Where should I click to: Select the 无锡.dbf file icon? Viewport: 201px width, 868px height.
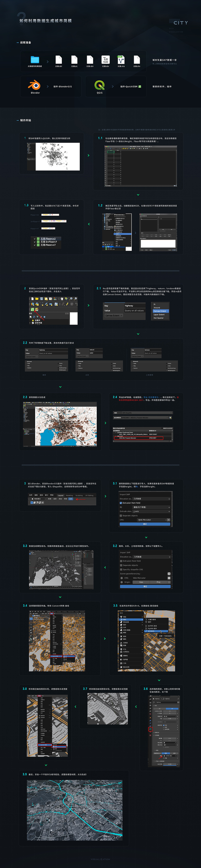59,60
